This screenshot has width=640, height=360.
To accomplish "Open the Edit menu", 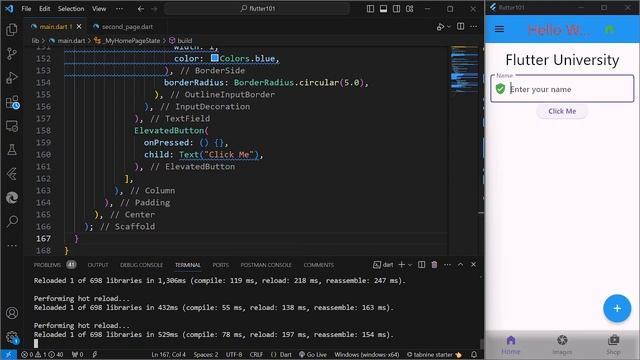I will point(44,9).
